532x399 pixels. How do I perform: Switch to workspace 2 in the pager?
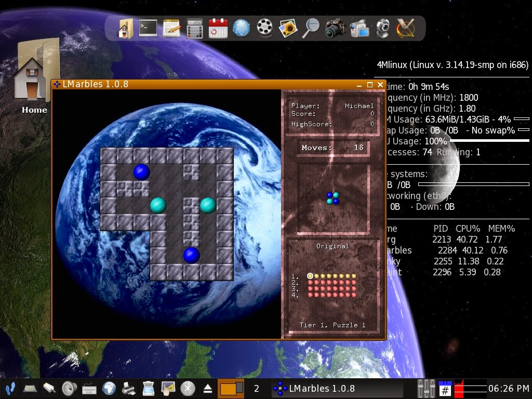point(257,389)
